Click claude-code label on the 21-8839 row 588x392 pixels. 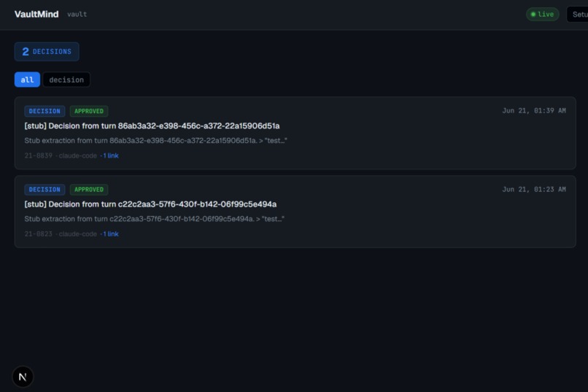coord(77,155)
